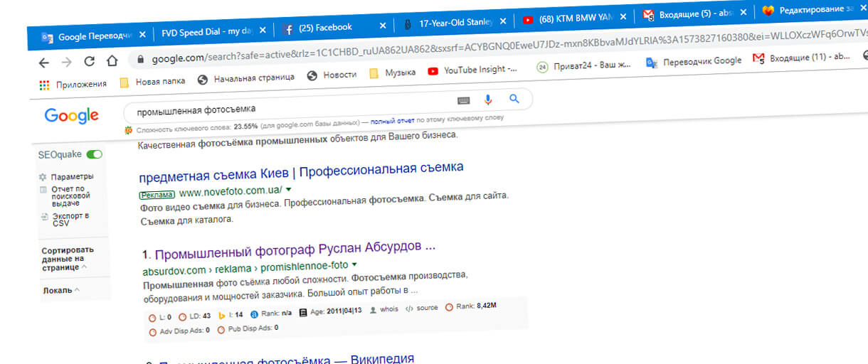Screen dimensions: 868x364
Task: Click the Alexa Rank: n/a icon
Action: 253,314
